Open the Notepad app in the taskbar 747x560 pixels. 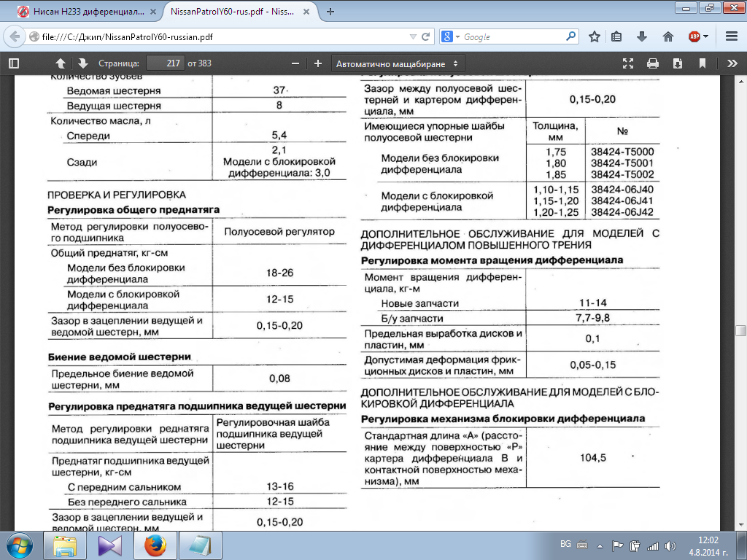201,545
